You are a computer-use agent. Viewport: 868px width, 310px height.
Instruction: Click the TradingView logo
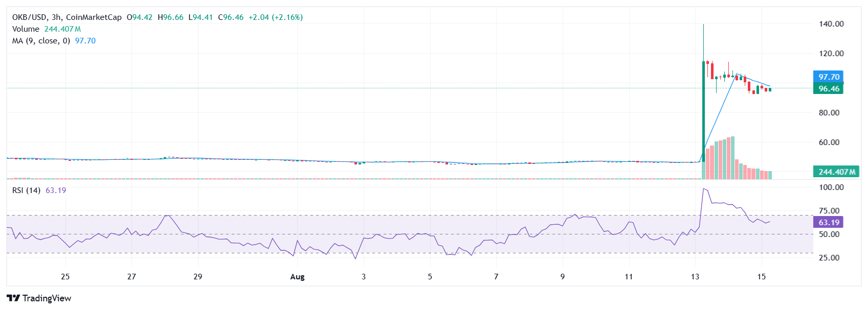point(39,298)
